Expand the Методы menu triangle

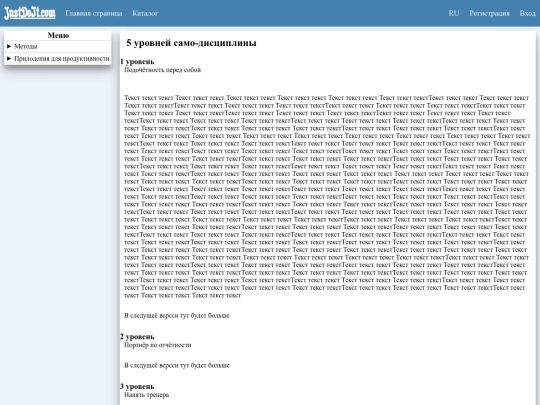click(9, 46)
